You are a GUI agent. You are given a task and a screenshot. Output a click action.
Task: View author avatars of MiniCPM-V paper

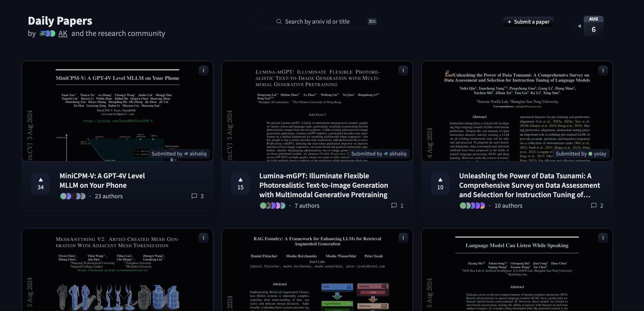(73, 196)
